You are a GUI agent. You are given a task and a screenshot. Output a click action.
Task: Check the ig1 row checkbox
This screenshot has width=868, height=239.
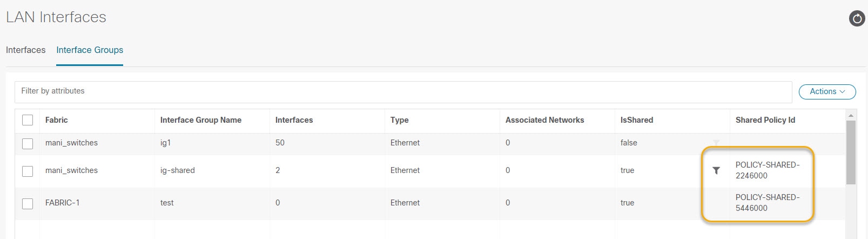[x=28, y=143]
